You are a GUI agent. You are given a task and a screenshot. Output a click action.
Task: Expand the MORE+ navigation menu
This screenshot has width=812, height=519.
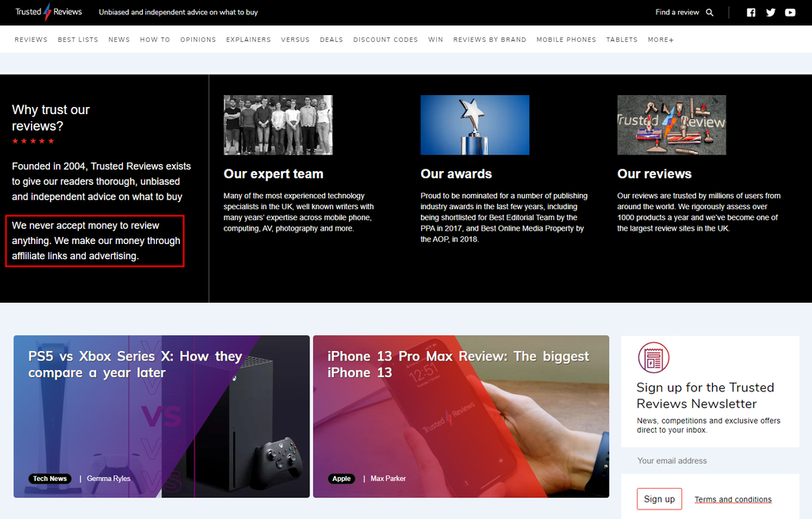click(661, 40)
